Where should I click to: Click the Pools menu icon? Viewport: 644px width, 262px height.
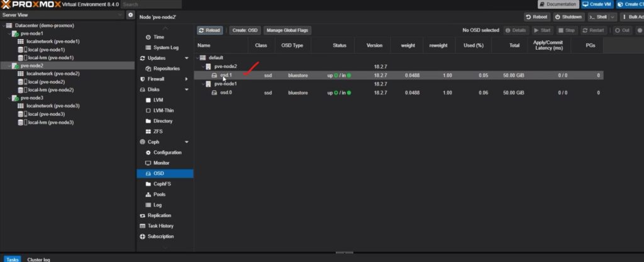coord(148,195)
